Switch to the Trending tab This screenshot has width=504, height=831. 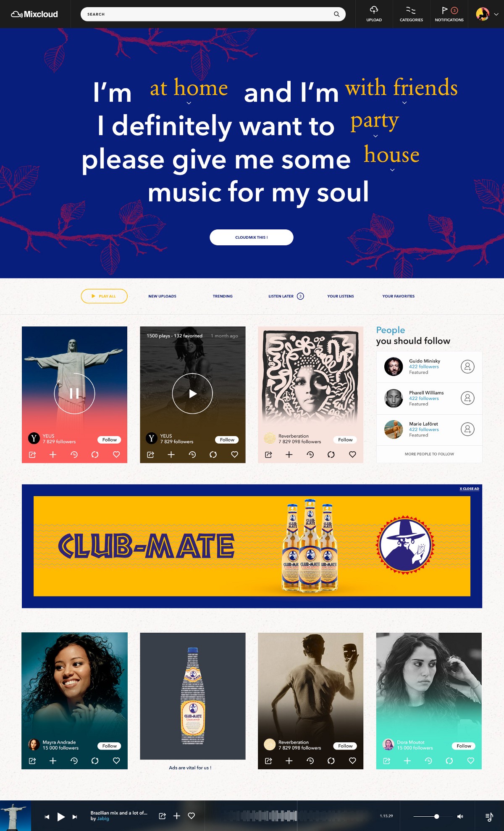223,296
